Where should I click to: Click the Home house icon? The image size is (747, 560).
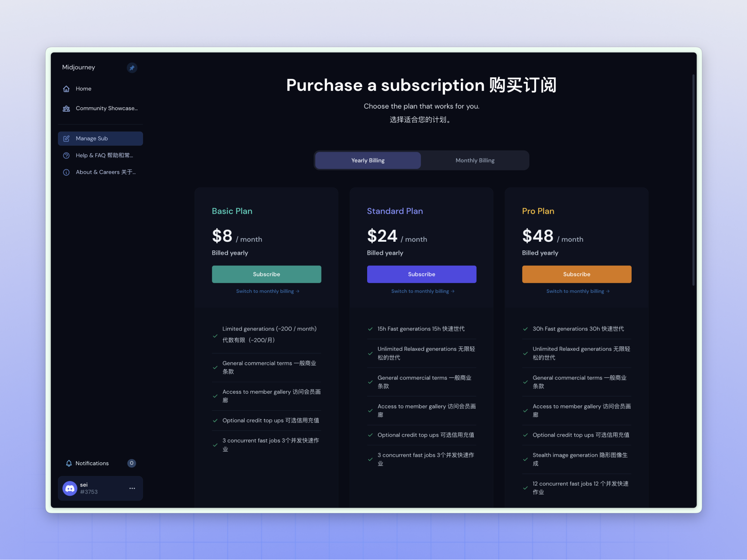pos(66,89)
